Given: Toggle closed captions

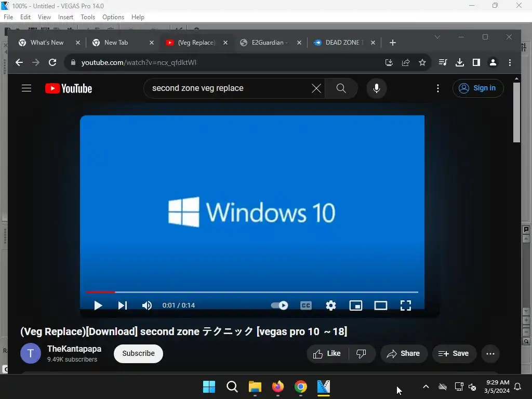Looking at the screenshot, I should 306,305.
